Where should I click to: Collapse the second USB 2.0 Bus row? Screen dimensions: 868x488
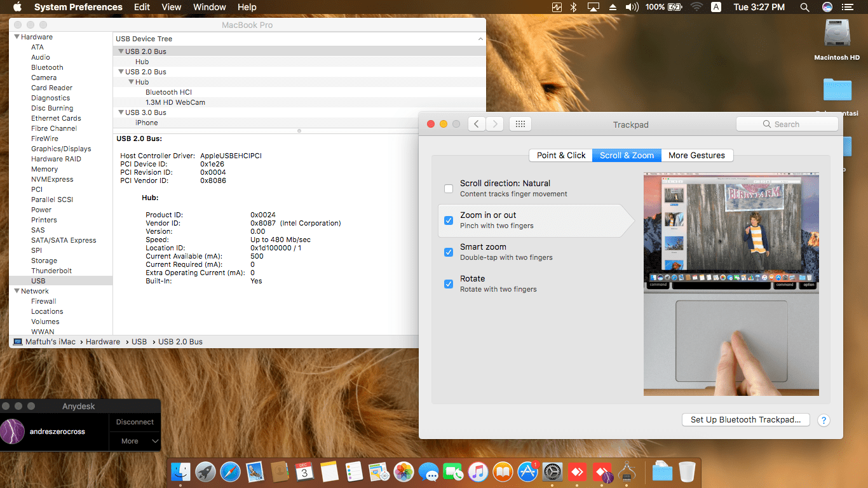click(121, 72)
